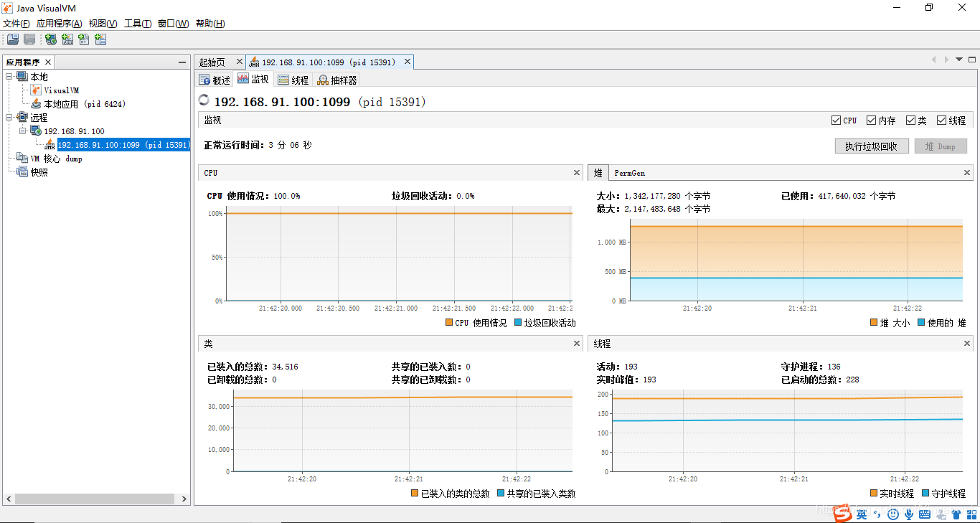This screenshot has height=523, width=980.
Task: Uncheck the 线程 checkbox
Action: tap(941, 121)
